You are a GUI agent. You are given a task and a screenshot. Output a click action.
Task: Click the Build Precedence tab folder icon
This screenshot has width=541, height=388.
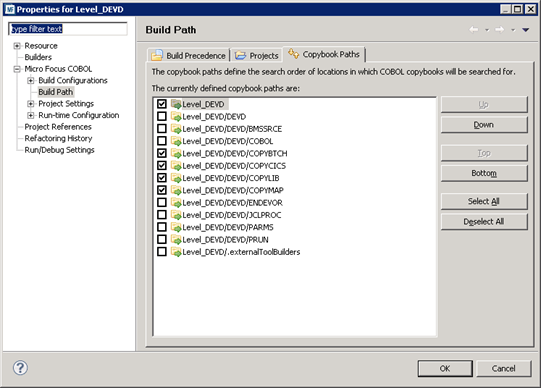(157, 55)
